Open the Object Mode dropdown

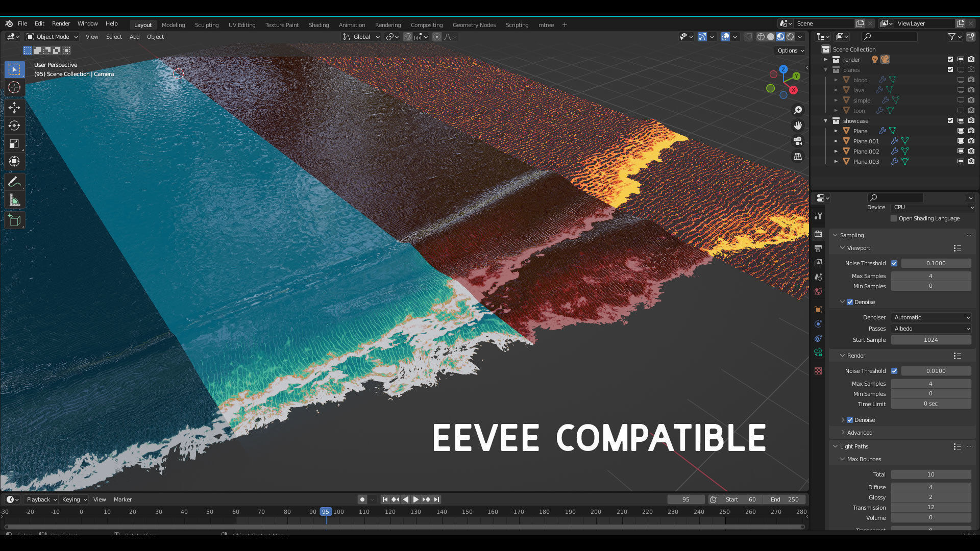click(x=52, y=37)
